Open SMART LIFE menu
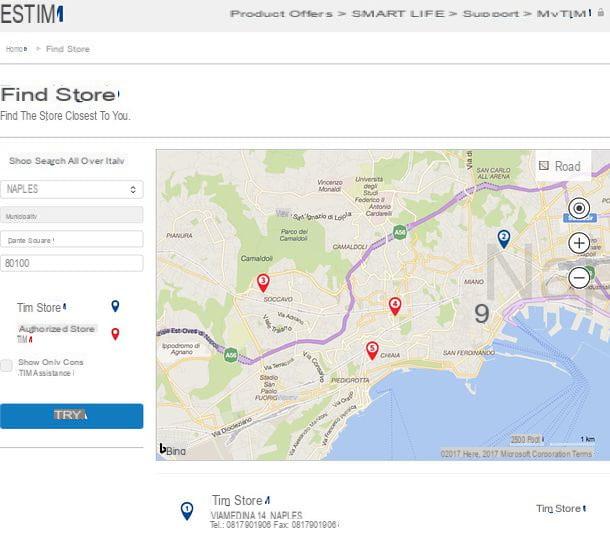Viewport: 610px width, 546px height. [398, 14]
